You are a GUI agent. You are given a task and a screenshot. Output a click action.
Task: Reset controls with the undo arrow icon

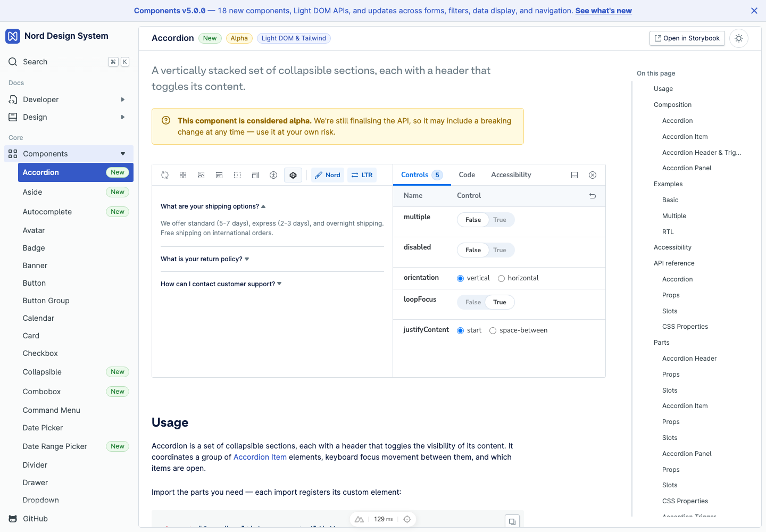pos(593,196)
